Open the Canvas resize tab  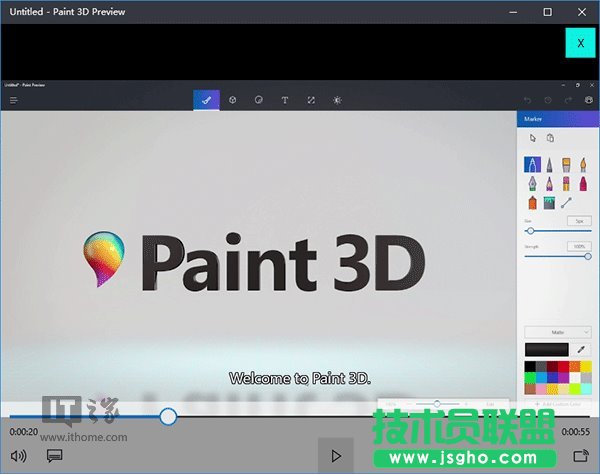pyautogui.click(x=311, y=100)
